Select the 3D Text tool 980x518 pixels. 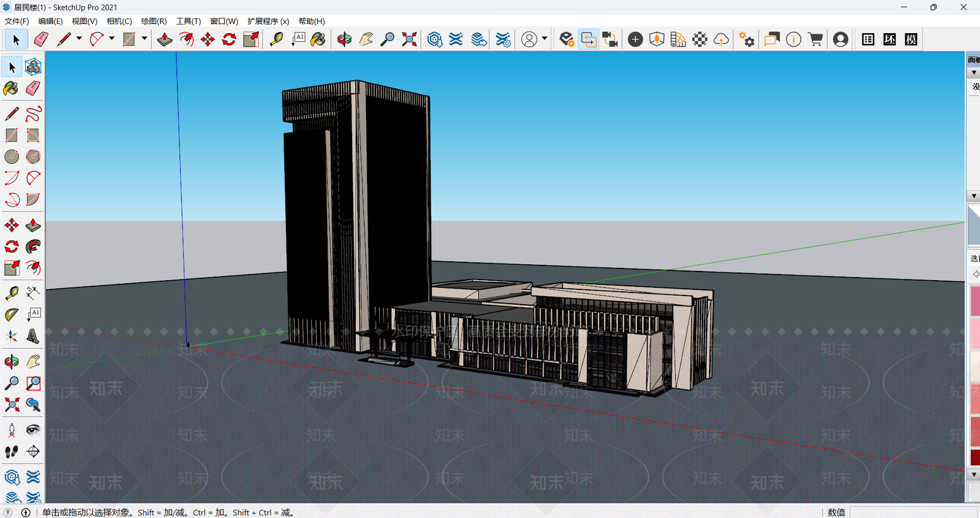pyautogui.click(x=33, y=336)
